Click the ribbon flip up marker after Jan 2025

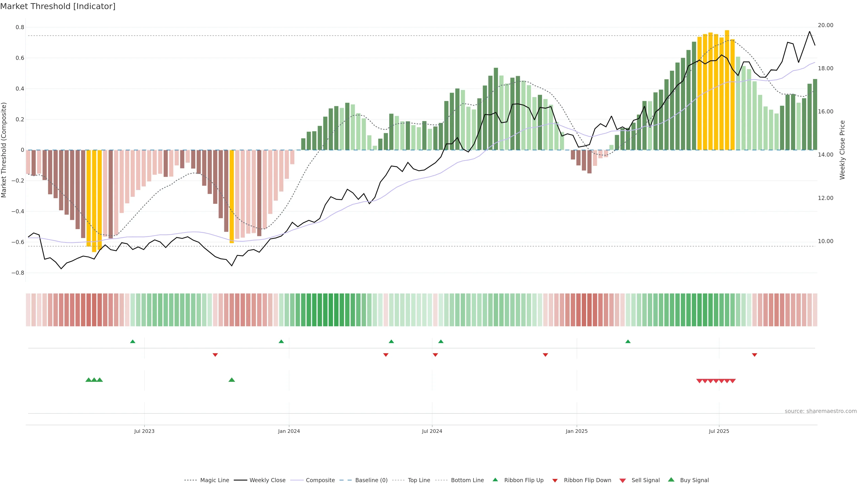coord(628,342)
